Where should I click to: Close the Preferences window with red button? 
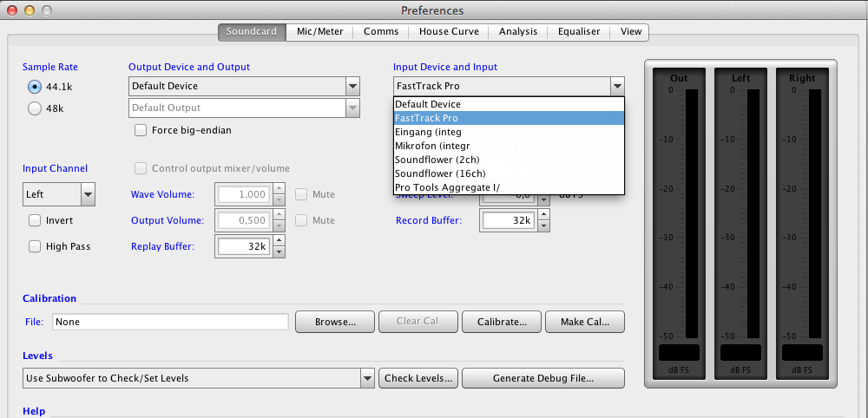pos(11,10)
